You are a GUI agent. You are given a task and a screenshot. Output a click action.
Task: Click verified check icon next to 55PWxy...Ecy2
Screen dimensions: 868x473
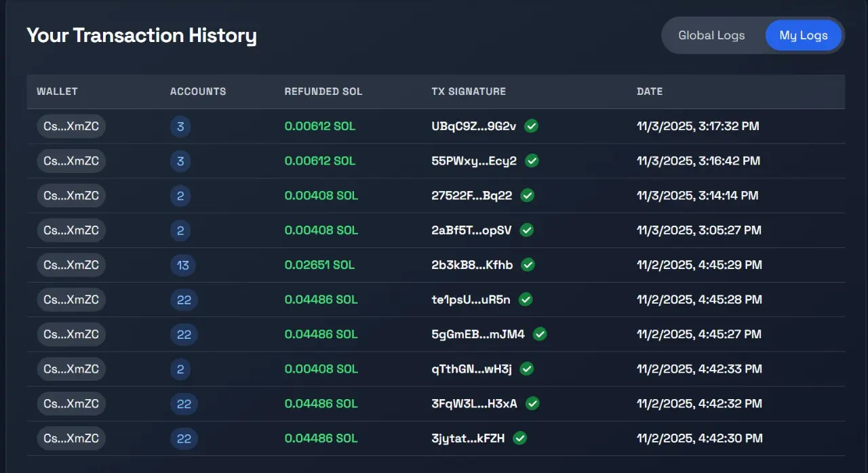coord(532,161)
